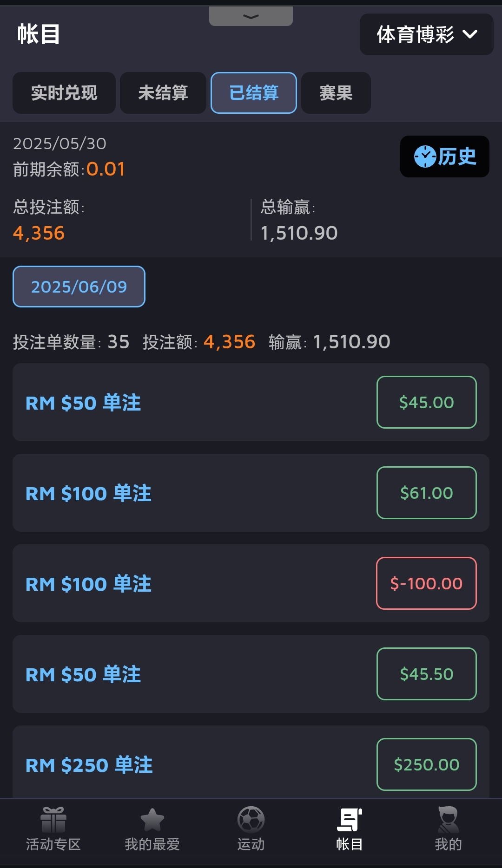The height and width of the screenshot is (868, 502).
Task: Open 我的最爱 star icon
Action: (152, 820)
